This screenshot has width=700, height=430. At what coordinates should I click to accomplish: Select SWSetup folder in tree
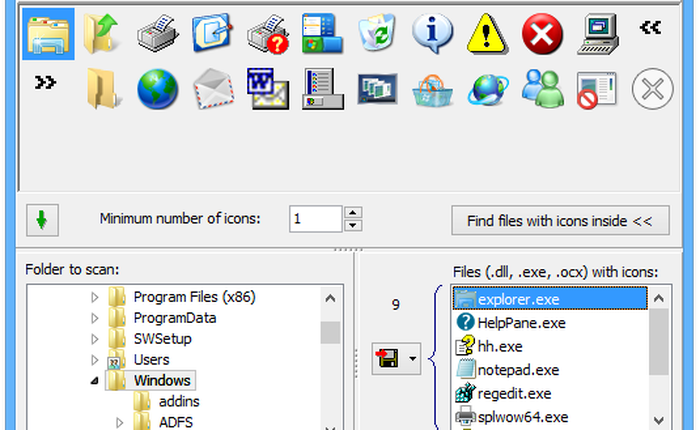[162, 339]
